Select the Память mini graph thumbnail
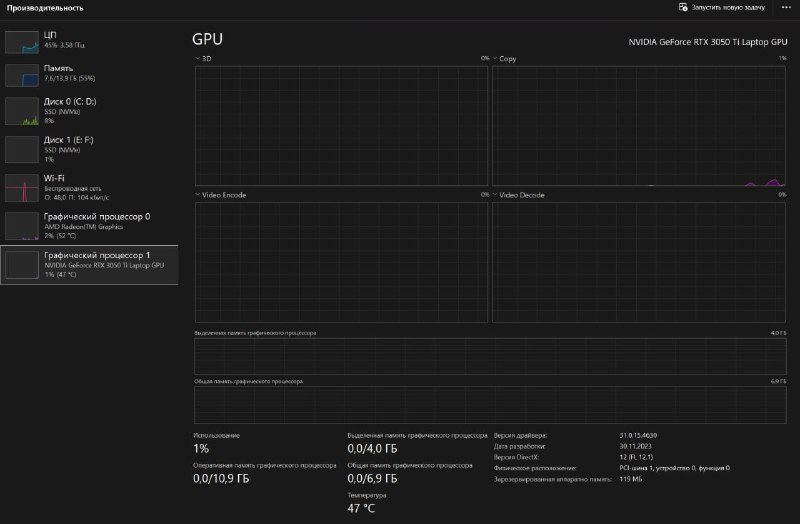Viewport: 800px width, 524px height. [x=21, y=75]
